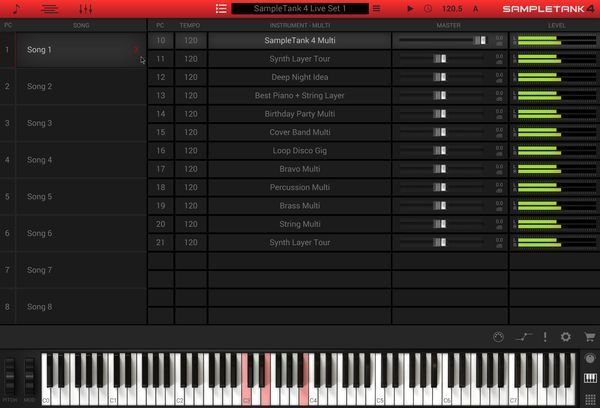Toggle the metronome clock icon

coord(428,8)
